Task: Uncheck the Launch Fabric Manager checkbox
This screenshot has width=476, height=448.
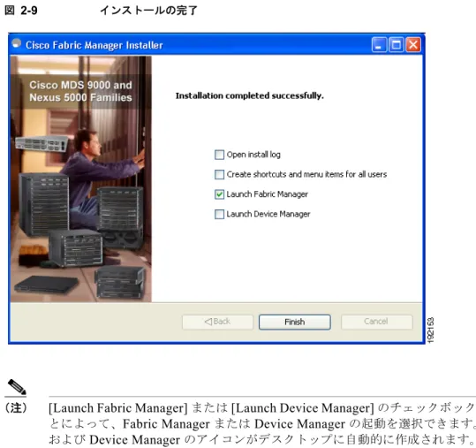Action: point(219,194)
